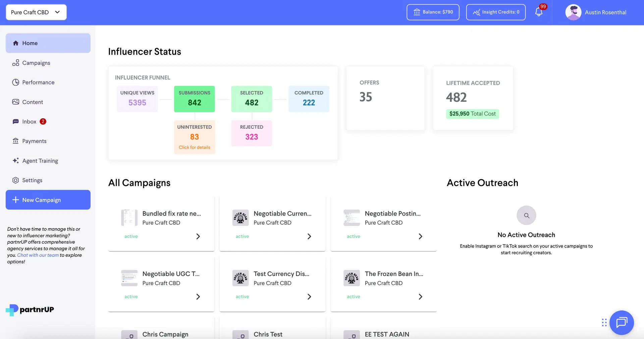Click the New Campaign button
The image size is (644, 339).
(x=48, y=200)
